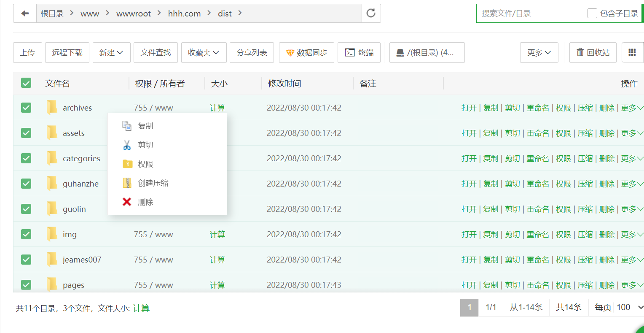Image resolution: width=644 pixels, height=333 pixels.
Task: Click the archives folder icon
Action: coord(52,108)
